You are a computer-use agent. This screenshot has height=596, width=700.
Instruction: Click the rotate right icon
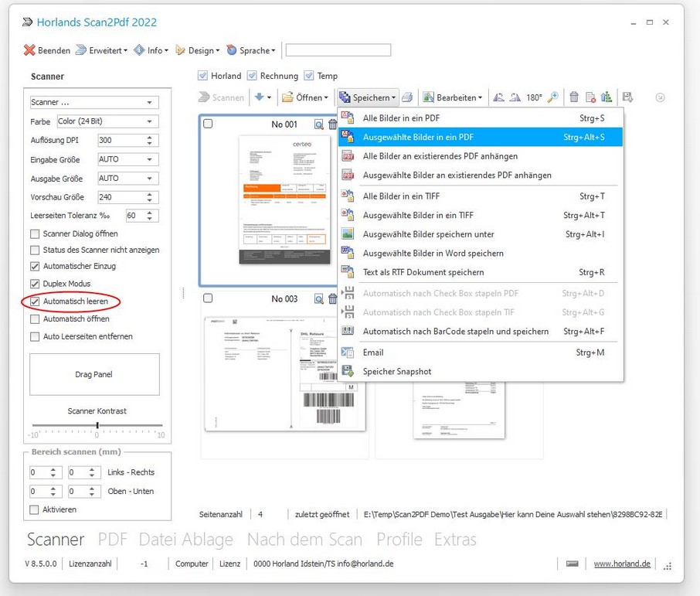[x=515, y=97]
